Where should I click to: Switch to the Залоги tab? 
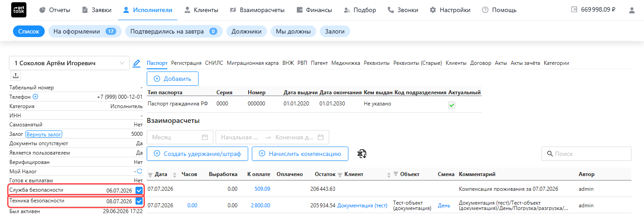click(x=335, y=31)
